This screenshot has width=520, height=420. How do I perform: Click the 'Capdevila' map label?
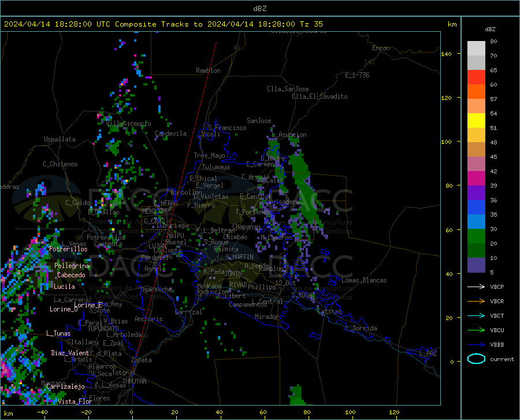pyautogui.click(x=170, y=133)
